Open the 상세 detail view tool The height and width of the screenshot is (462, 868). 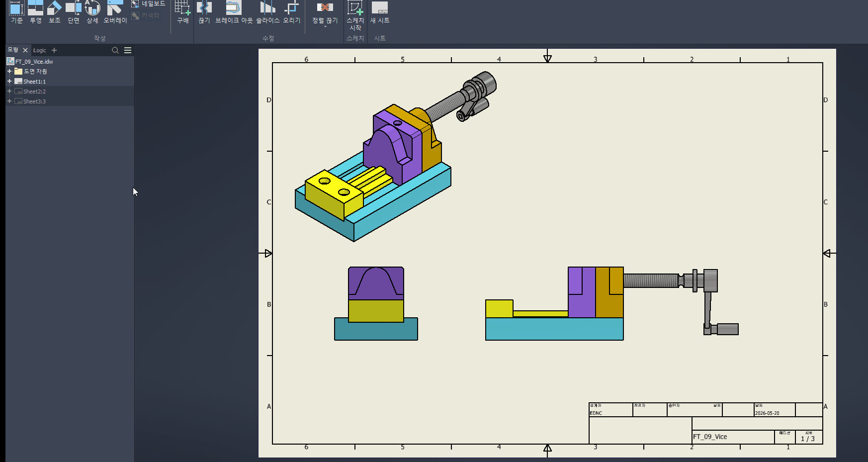92,12
